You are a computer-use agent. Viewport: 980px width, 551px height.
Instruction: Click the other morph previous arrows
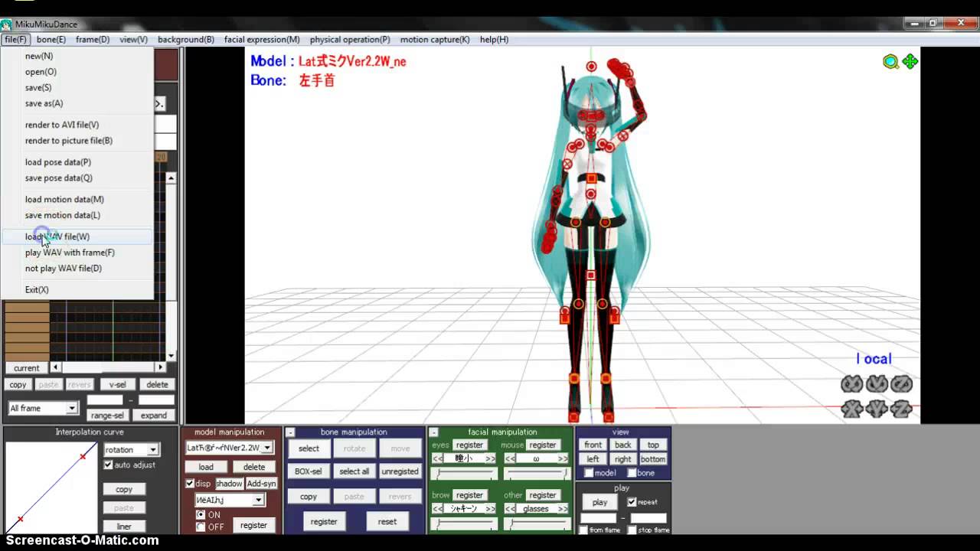[x=510, y=509]
